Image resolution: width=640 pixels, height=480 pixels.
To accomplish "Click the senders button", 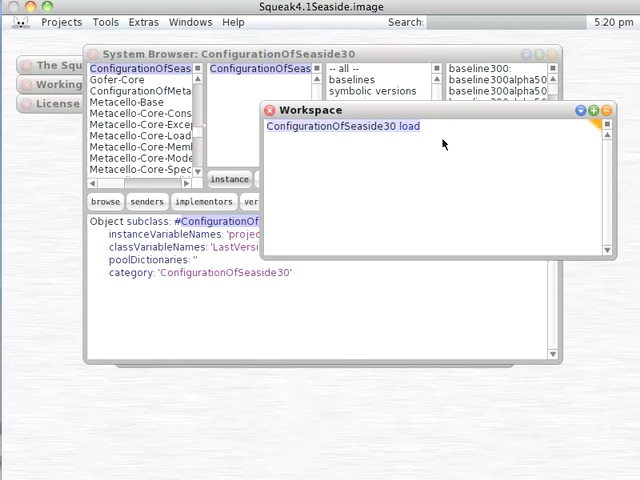I will 147,202.
